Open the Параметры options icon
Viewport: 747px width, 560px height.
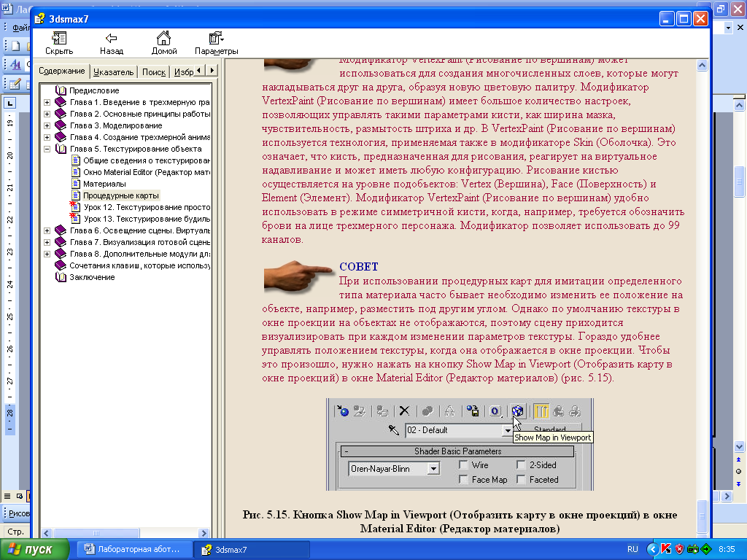(216, 38)
